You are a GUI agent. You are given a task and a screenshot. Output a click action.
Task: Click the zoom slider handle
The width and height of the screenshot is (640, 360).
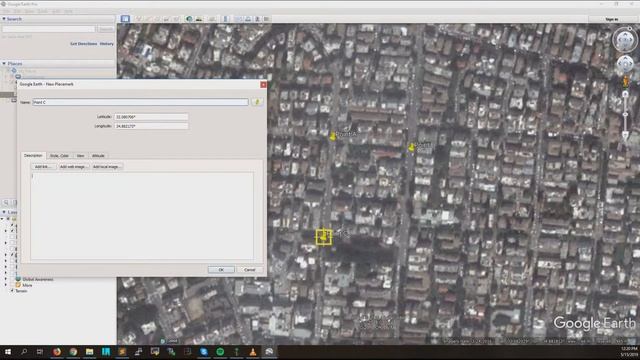625,114
